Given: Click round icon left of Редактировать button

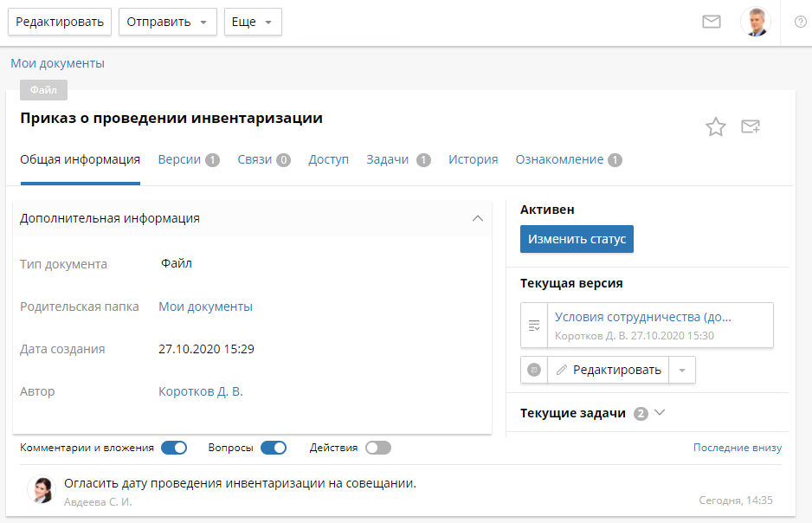Looking at the screenshot, I should pyautogui.click(x=534, y=370).
